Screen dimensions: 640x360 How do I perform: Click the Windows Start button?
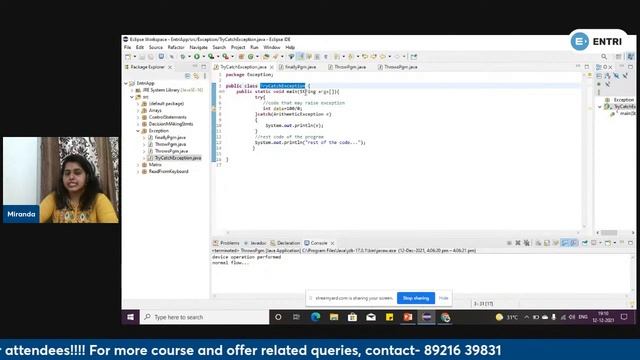tap(131, 317)
